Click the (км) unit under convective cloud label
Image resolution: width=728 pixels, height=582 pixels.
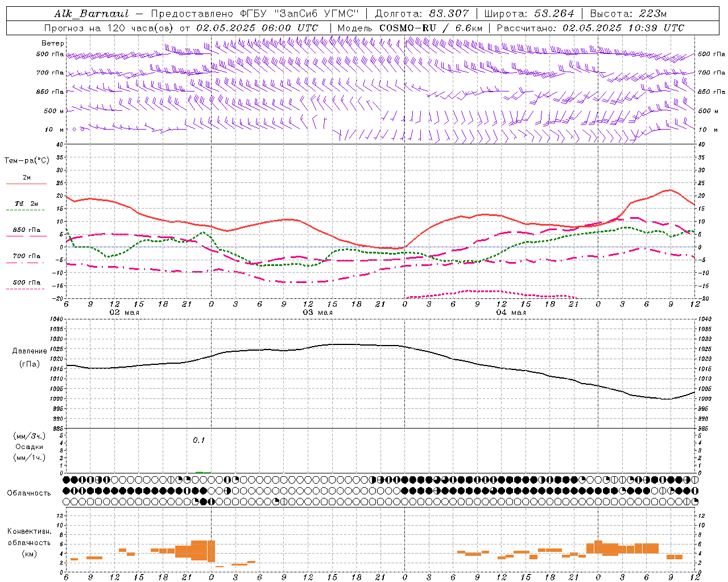pyautogui.click(x=29, y=553)
